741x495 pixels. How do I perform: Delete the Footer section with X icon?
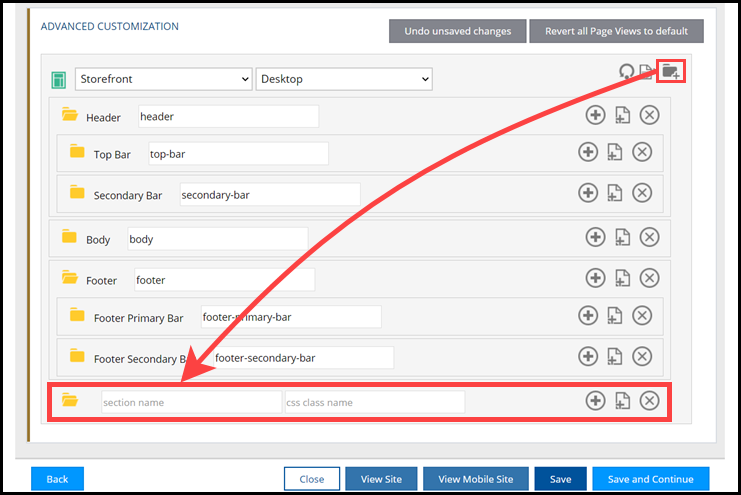(x=649, y=278)
